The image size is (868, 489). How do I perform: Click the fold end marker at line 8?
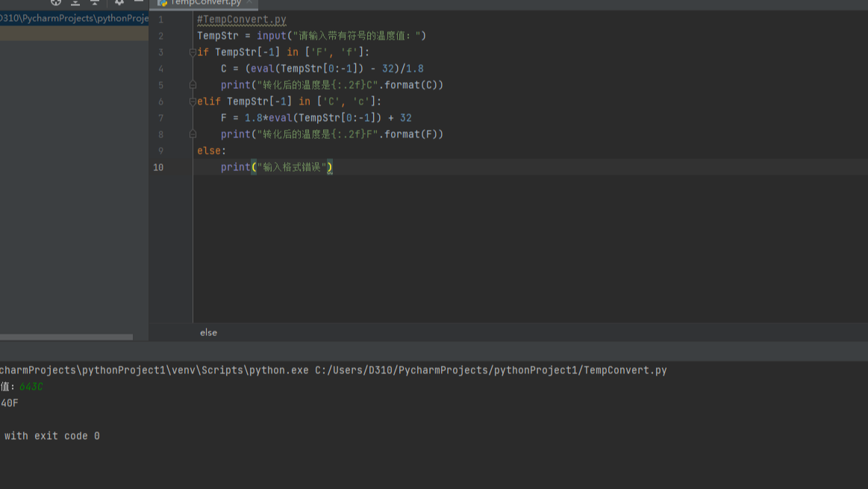pyautogui.click(x=192, y=134)
